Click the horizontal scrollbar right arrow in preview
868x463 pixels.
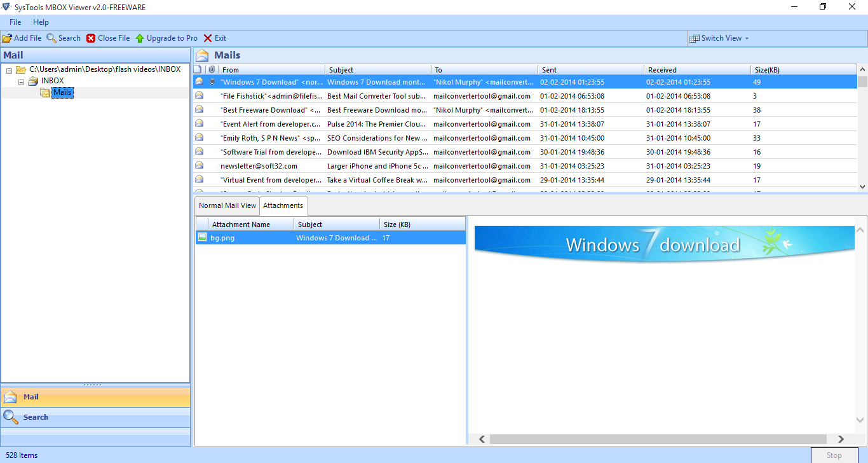coord(841,439)
